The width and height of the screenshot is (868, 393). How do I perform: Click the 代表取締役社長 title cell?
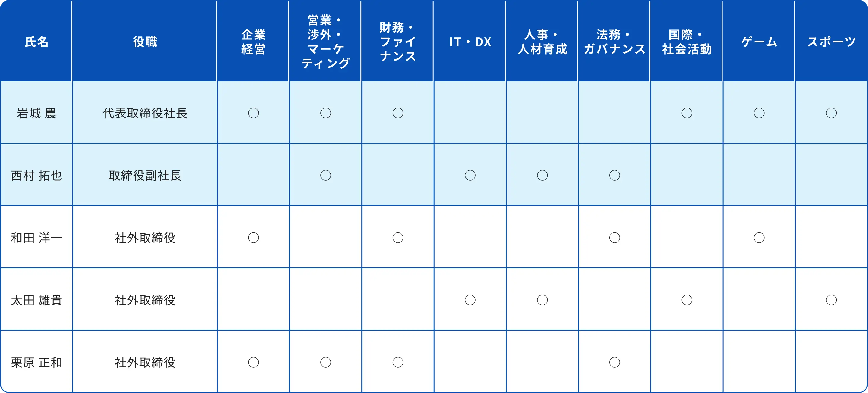tap(145, 113)
